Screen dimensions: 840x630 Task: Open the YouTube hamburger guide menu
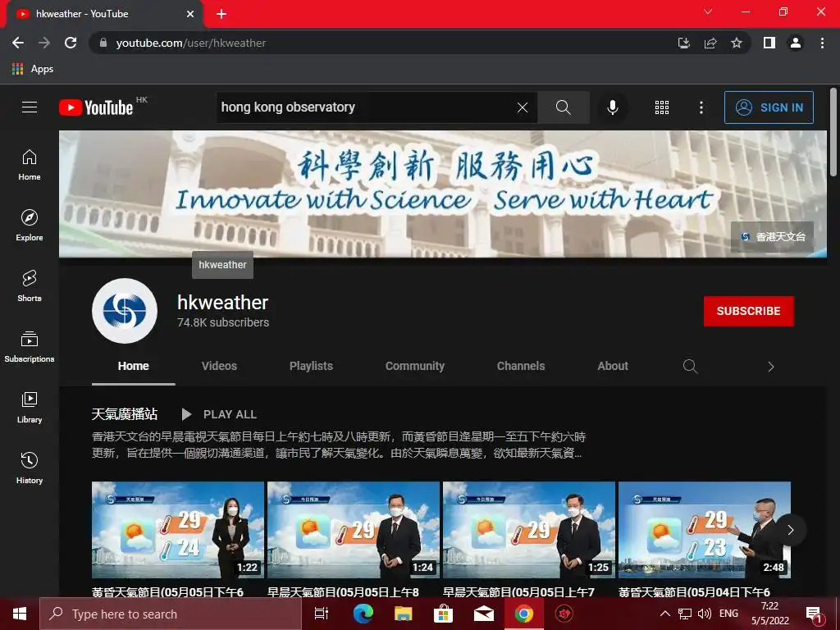pyautogui.click(x=30, y=107)
